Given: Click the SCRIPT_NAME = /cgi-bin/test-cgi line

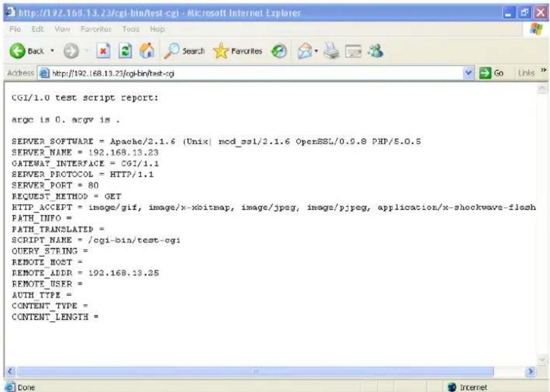Looking at the screenshot, I should pyautogui.click(x=96, y=240).
